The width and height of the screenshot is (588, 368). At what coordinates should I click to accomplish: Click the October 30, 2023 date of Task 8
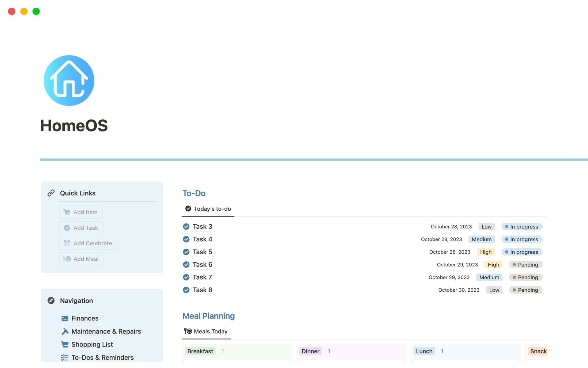point(458,290)
